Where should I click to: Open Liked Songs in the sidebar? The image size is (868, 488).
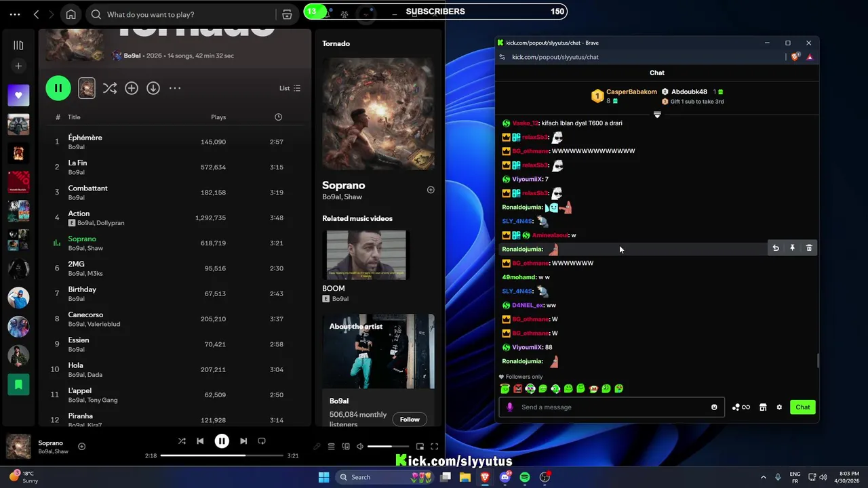(18, 96)
